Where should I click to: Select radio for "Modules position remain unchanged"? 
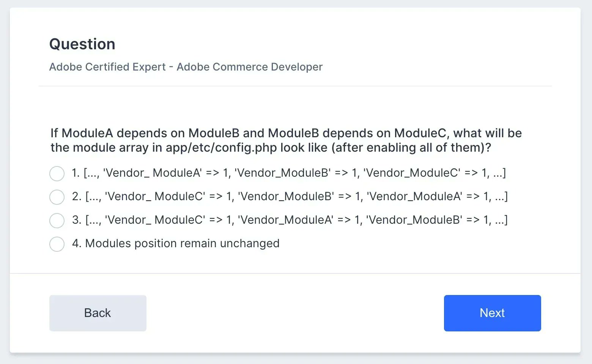click(x=57, y=244)
